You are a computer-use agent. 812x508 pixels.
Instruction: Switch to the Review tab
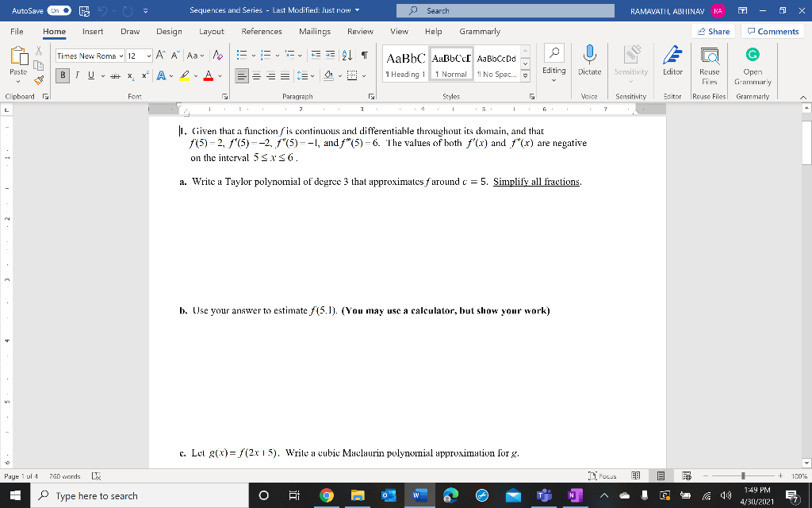click(361, 32)
